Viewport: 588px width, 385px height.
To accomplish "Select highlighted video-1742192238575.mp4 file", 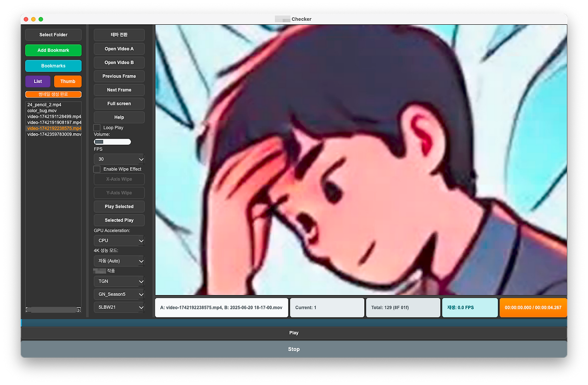I will 54,128.
